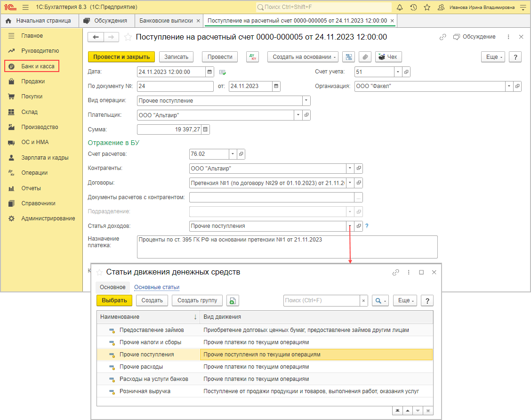531x420 pixels.
Task: Expand Счет расчетов dropdown
Action: click(x=233, y=154)
